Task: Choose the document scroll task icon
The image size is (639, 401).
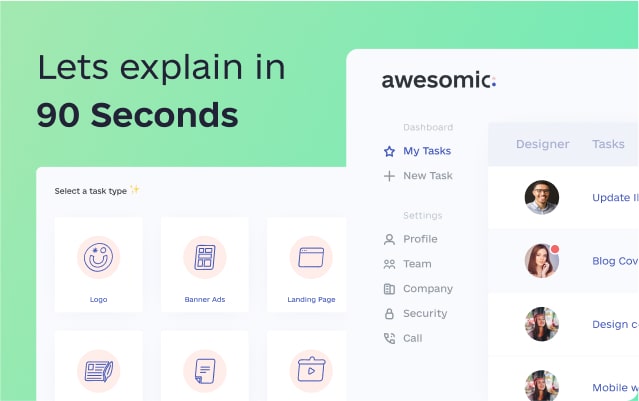Action: tap(205, 371)
